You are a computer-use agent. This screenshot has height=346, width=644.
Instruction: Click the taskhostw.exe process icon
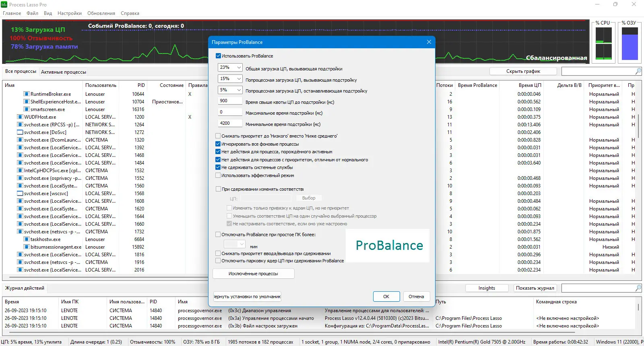pyautogui.click(x=27, y=239)
